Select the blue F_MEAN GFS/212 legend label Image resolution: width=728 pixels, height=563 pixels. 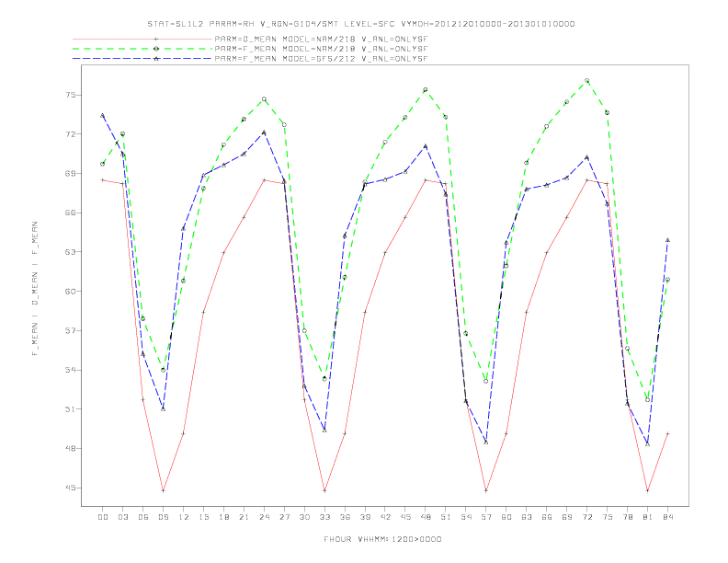321,59
